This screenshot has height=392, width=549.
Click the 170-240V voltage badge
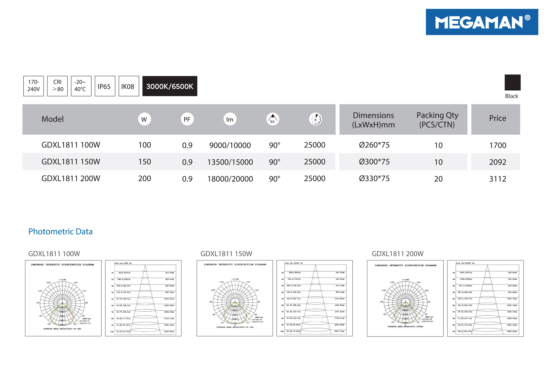(x=34, y=86)
